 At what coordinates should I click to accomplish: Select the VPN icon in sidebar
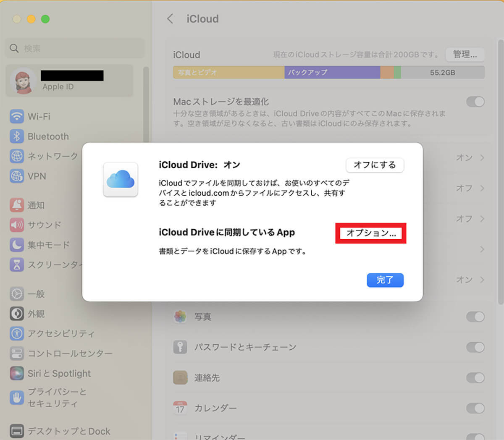coord(17,176)
